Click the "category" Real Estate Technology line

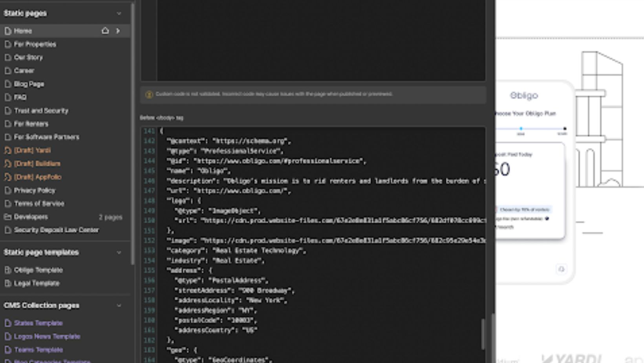tap(236, 250)
